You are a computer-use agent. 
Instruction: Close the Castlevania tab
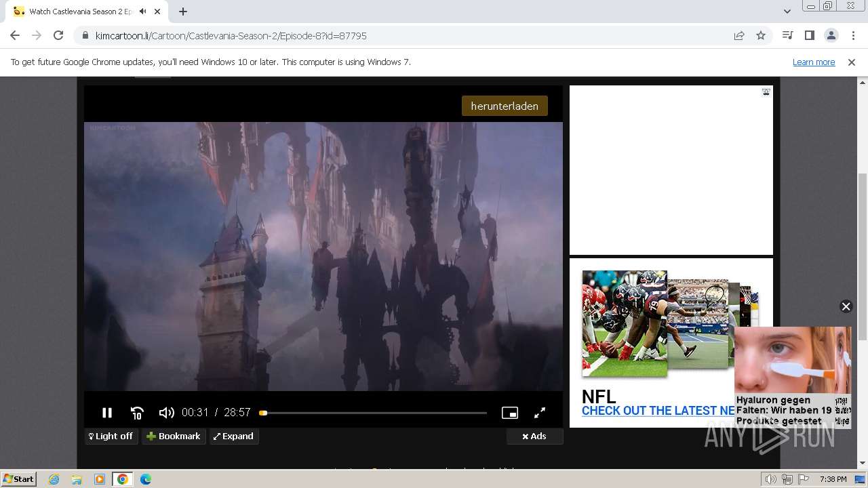click(159, 12)
